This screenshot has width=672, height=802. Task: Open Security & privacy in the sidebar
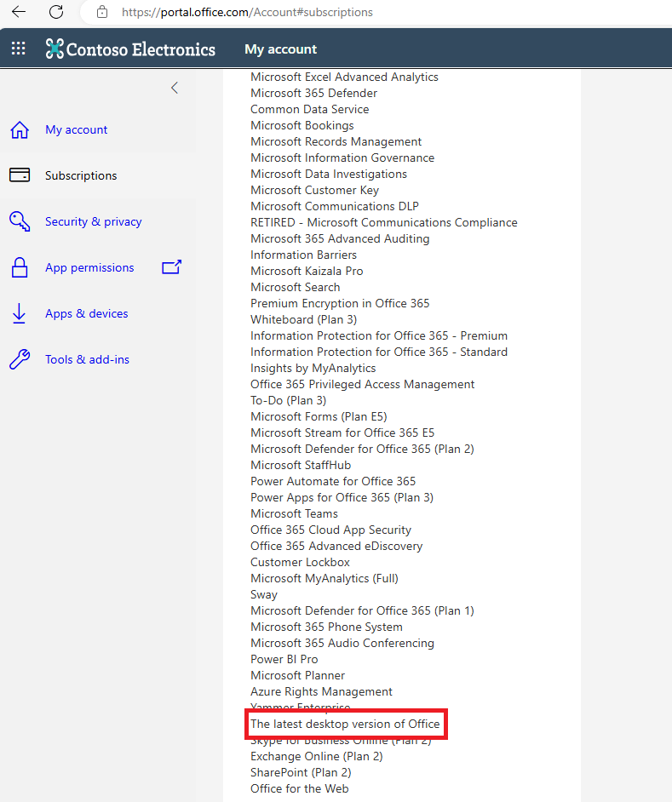pos(93,222)
